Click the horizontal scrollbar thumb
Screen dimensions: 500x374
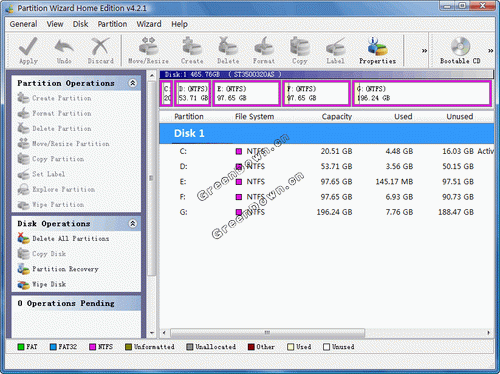(267, 333)
